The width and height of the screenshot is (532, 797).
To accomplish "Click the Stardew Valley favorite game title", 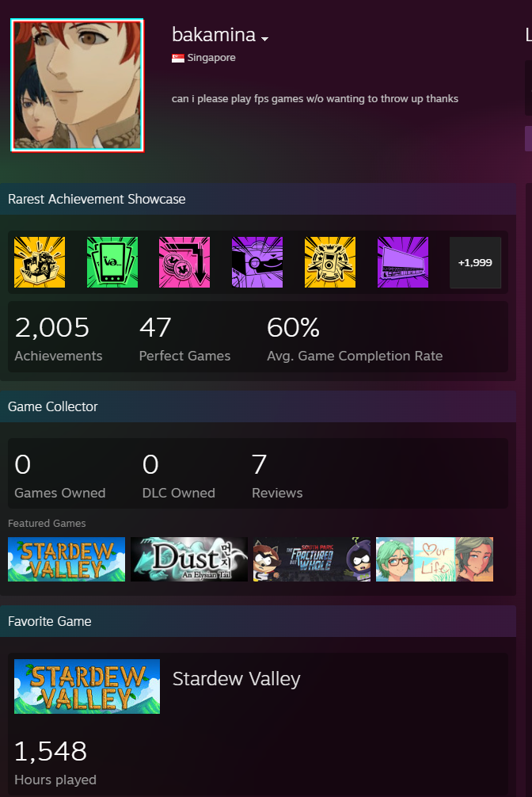I will coord(236,679).
